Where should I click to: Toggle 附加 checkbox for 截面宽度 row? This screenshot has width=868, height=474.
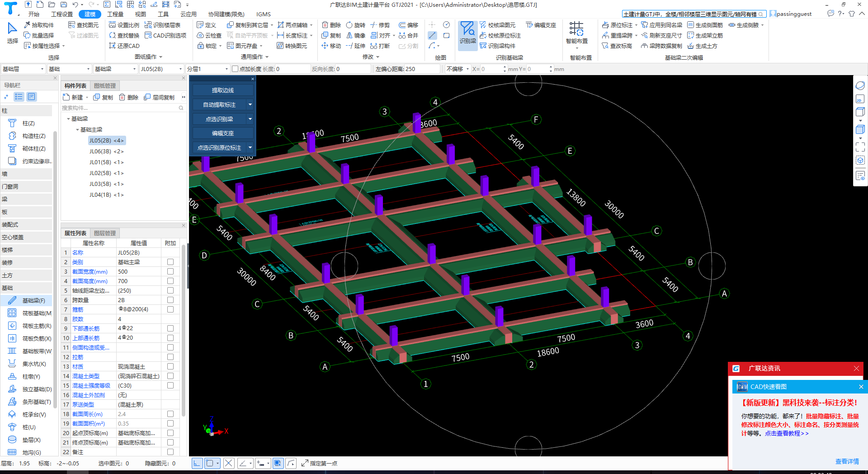pyautogui.click(x=170, y=271)
